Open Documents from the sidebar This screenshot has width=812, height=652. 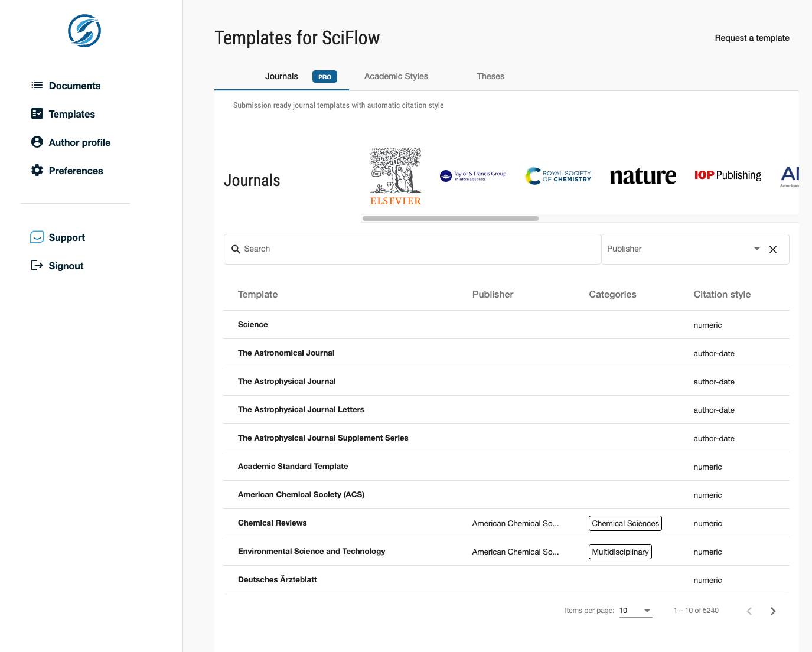tap(74, 86)
